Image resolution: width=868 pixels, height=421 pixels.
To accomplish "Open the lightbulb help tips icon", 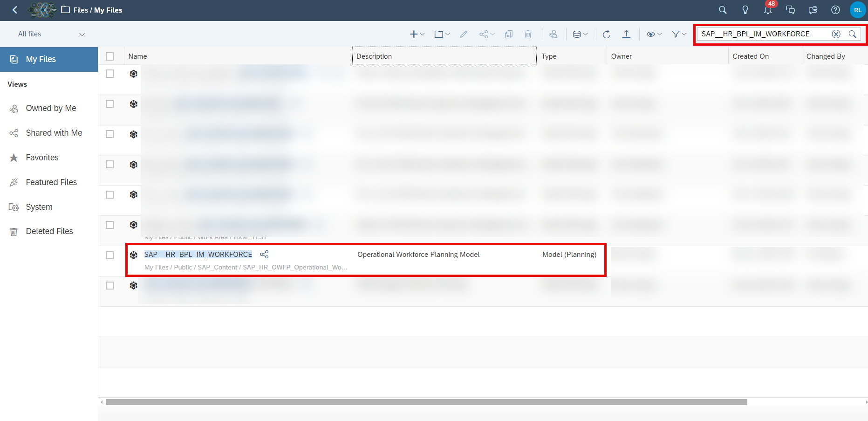I will 745,10.
